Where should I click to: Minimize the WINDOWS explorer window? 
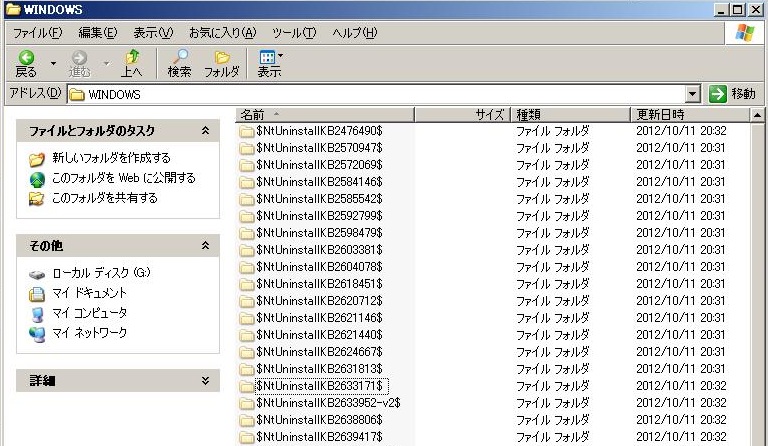click(721, 9)
